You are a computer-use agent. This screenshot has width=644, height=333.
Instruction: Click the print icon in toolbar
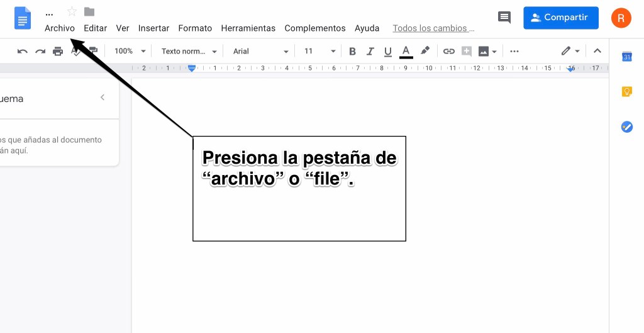58,51
